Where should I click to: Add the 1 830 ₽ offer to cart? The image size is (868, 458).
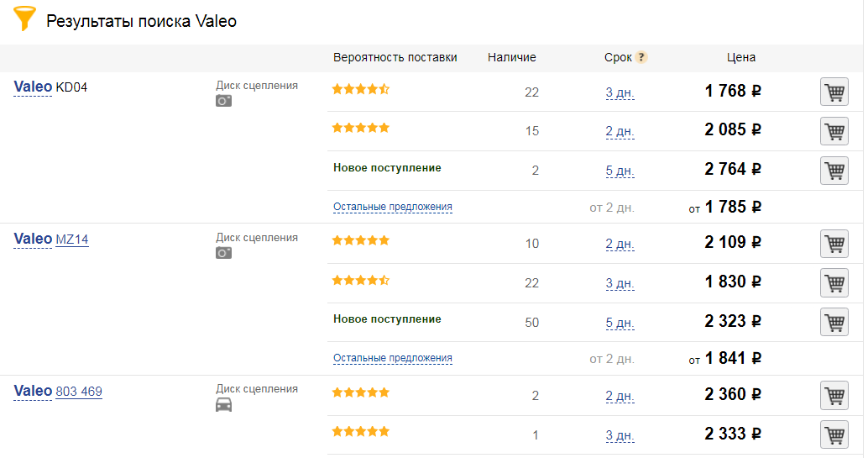coord(834,283)
